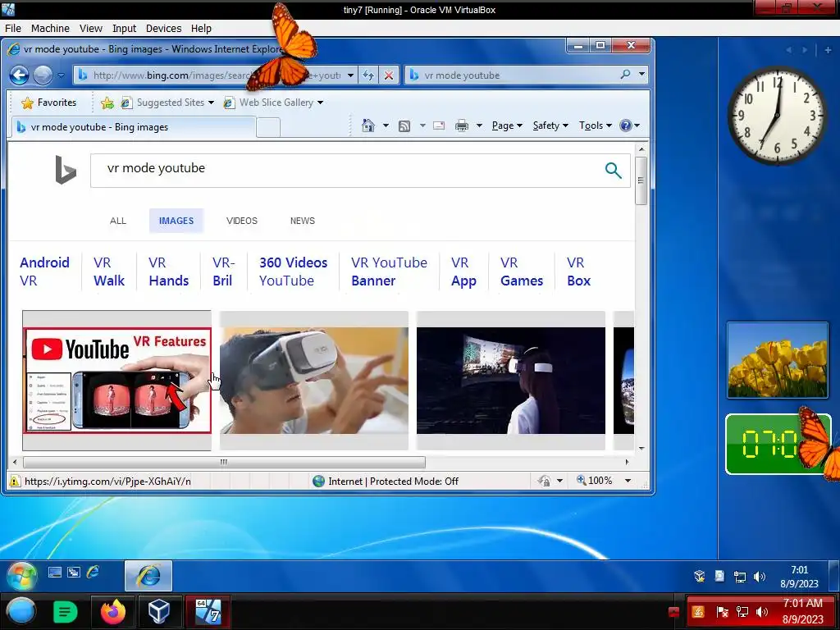Click Zoom level magnifier in status bar
The width and height of the screenshot is (840, 630).
582,480
